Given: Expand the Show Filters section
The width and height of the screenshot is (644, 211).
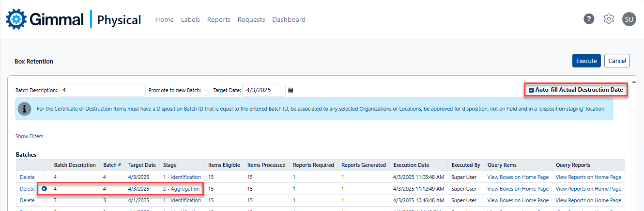Looking at the screenshot, I should 29,136.
